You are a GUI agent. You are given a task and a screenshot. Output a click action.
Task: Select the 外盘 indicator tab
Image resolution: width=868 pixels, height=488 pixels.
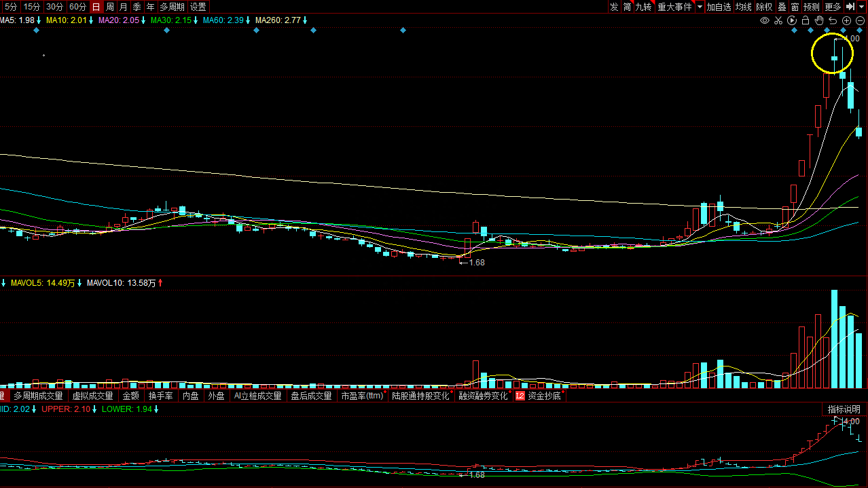216,396
